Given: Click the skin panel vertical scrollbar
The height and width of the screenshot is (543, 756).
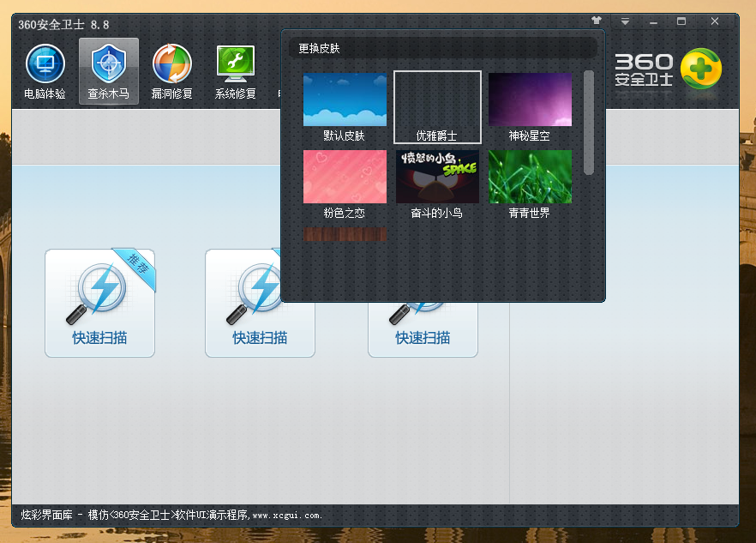Looking at the screenshot, I should pyautogui.click(x=588, y=123).
